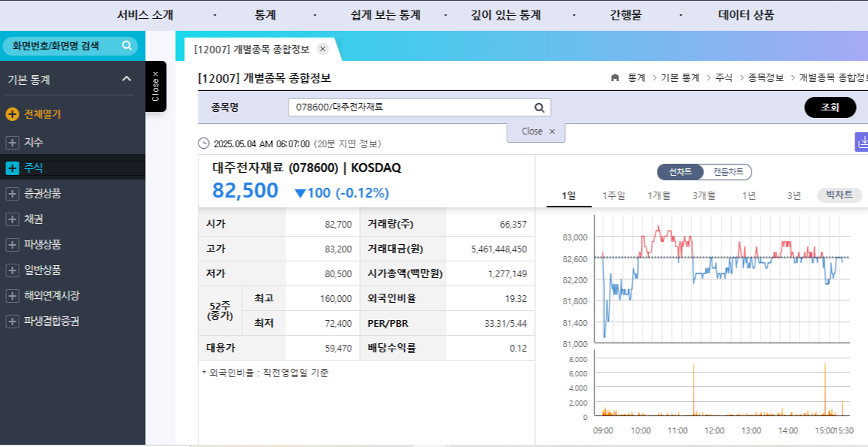The image size is (868, 447).
Task: Click 기본 통계 in the breadcrumb
Action: point(680,78)
